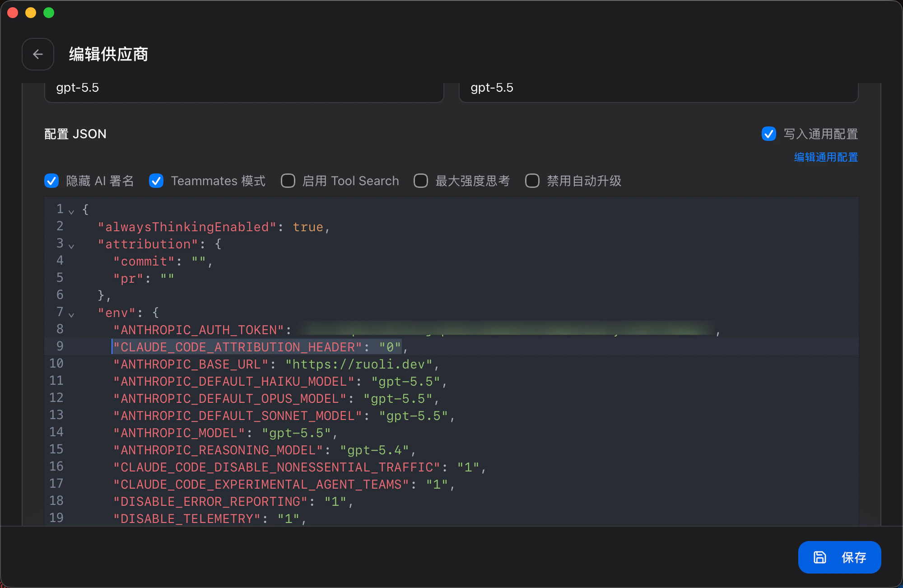Click "CLAUDE_CODE_DISABLE_NONESSENTIAL_TRAFFIC" key
The width and height of the screenshot is (903, 588).
click(277, 467)
